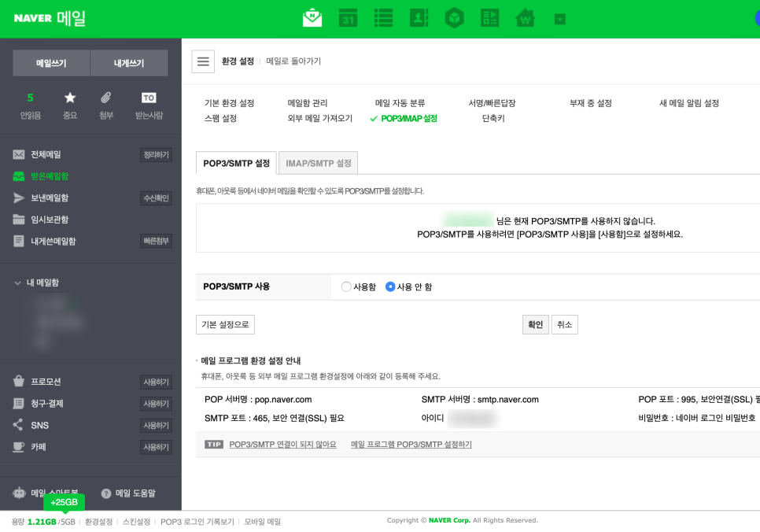Open 모바일 메일 footer link
760x532 pixels.
(x=262, y=522)
